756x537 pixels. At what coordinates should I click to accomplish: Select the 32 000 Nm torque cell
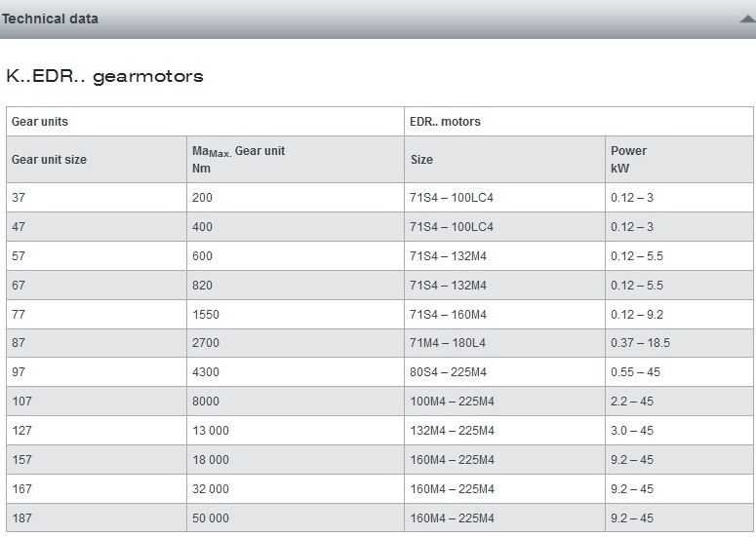[295, 489]
